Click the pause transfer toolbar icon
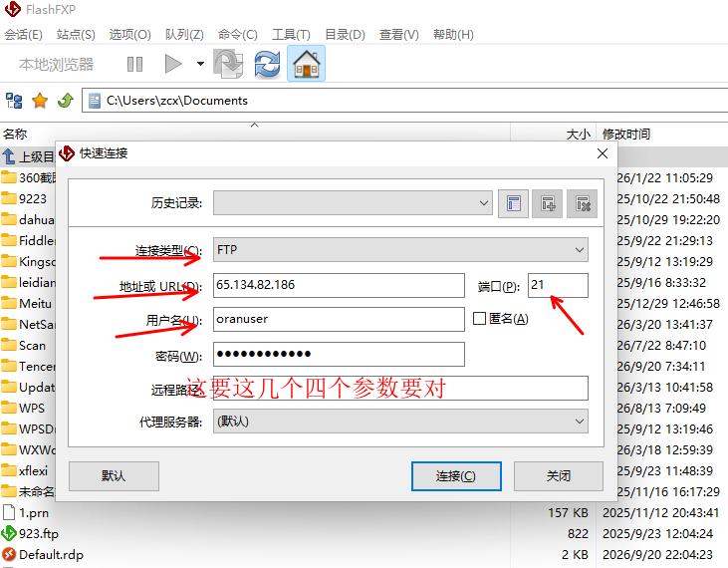 tap(134, 64)
